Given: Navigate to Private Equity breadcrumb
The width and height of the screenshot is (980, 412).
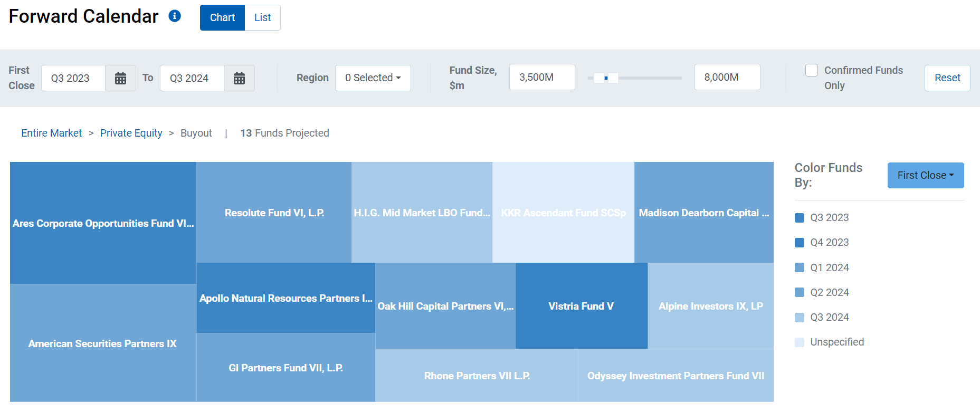Looking at the screenshot, I should pyautogui.click(x=131, y=133).
